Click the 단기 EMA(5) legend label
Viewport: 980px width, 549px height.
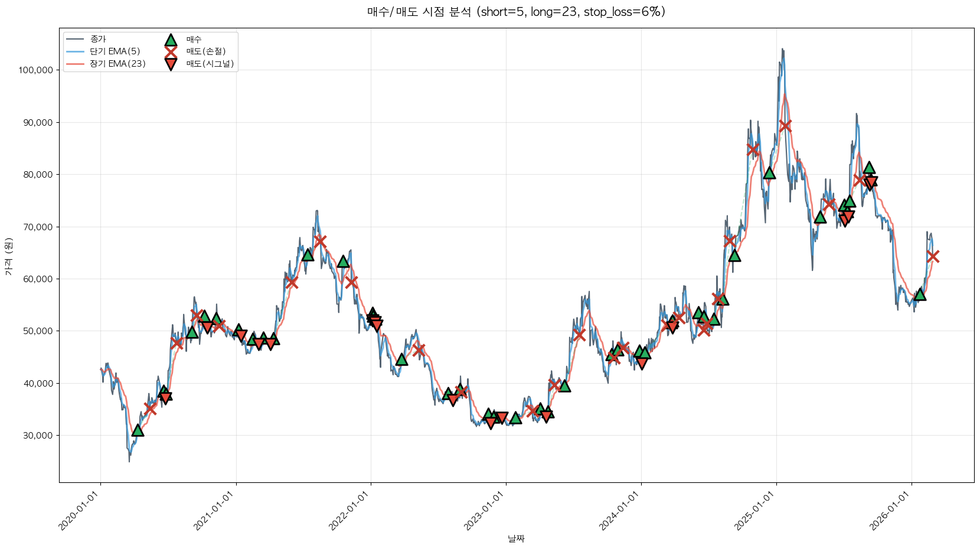click(115, 51)
